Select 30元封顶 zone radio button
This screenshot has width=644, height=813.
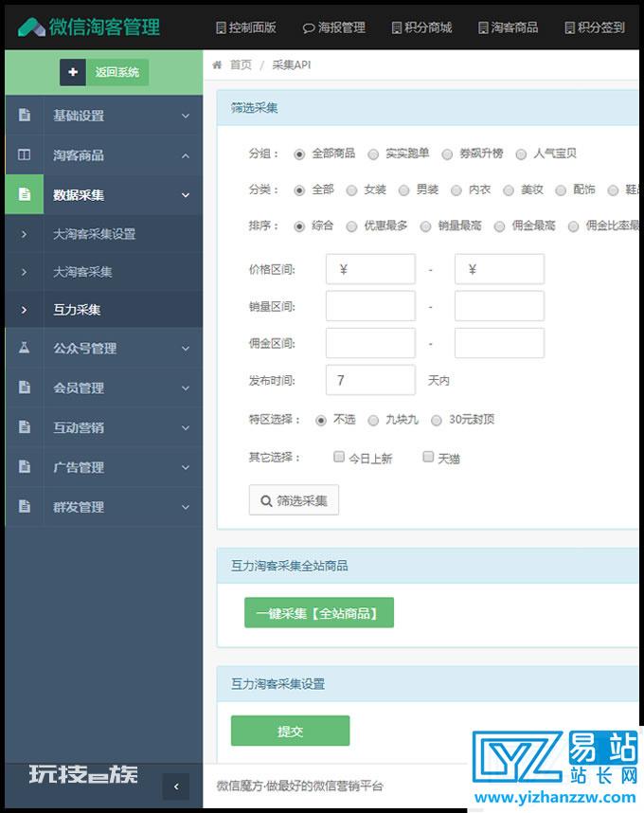[437, 421]
